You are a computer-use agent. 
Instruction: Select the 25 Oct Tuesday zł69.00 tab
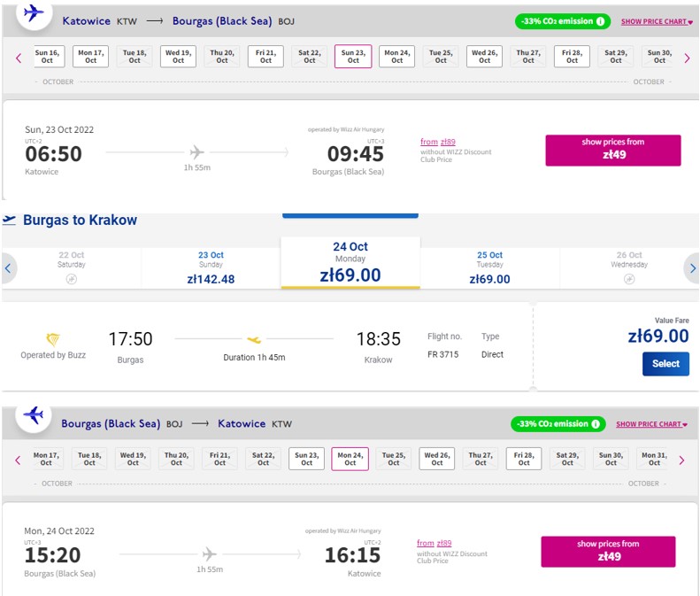[x=489, y=267]
